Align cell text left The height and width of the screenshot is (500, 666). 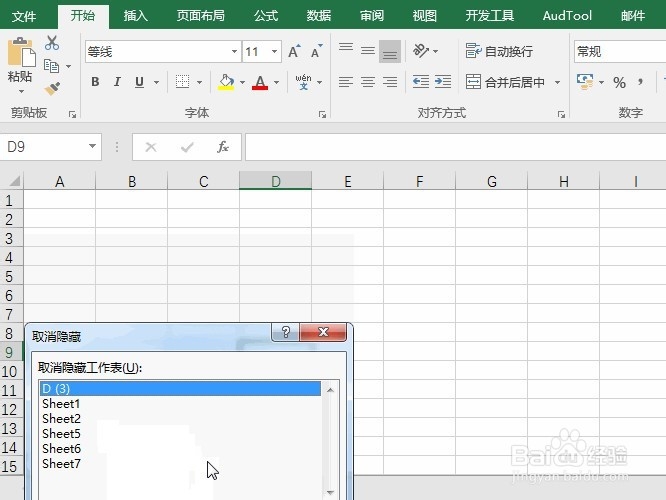(346, 82)
